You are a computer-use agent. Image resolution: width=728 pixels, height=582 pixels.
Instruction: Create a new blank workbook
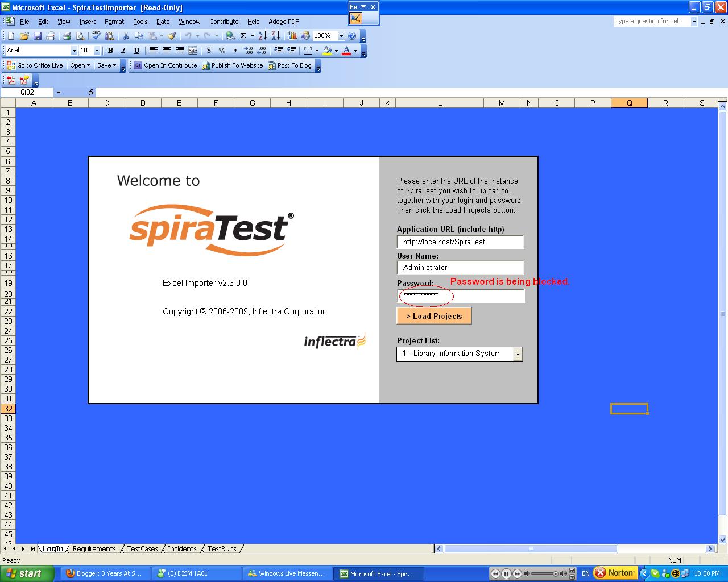[11, 36]
